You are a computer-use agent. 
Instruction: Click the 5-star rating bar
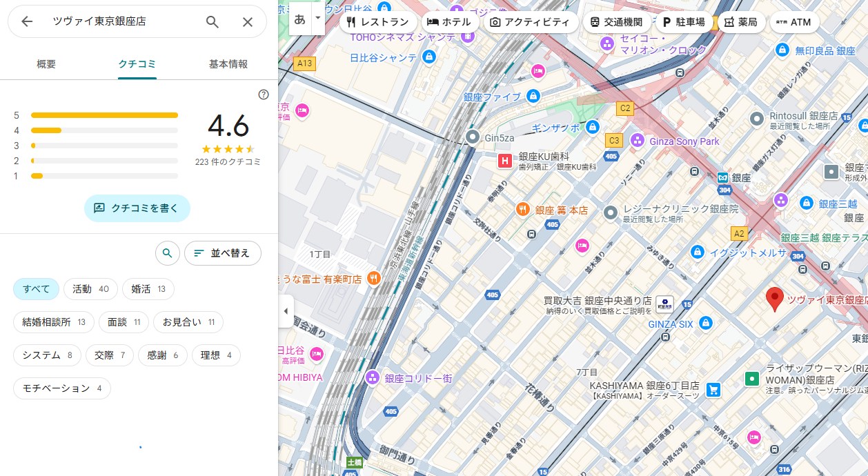pyautogui.click(x=104, y=115)
